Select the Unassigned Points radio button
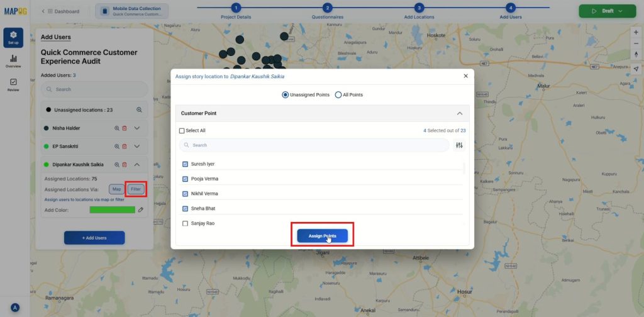The image size is (644, 317). click(x=285, y=95)
